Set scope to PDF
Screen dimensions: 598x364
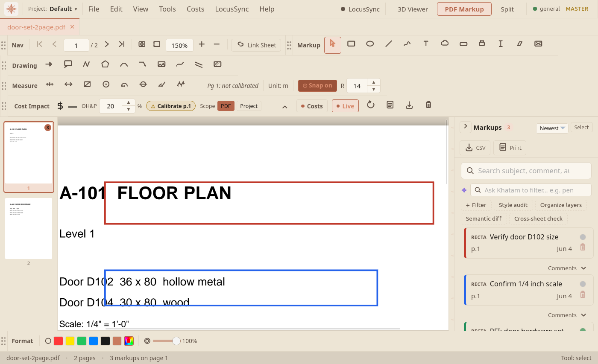point(226,106)
